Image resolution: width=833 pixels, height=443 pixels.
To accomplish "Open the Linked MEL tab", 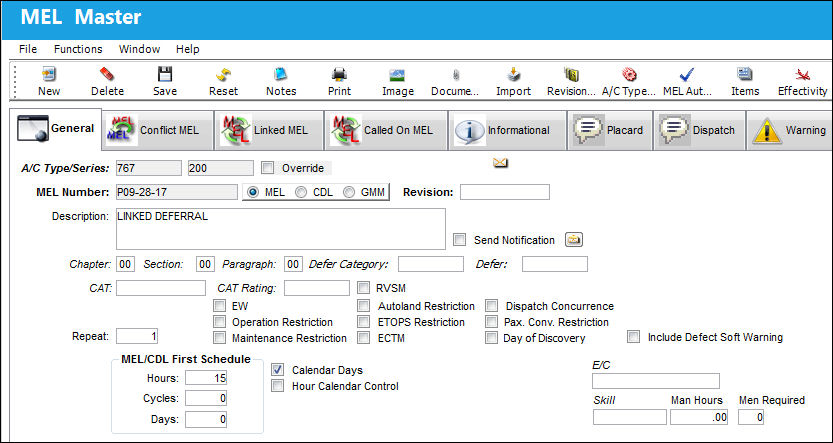I will point(268,130).
